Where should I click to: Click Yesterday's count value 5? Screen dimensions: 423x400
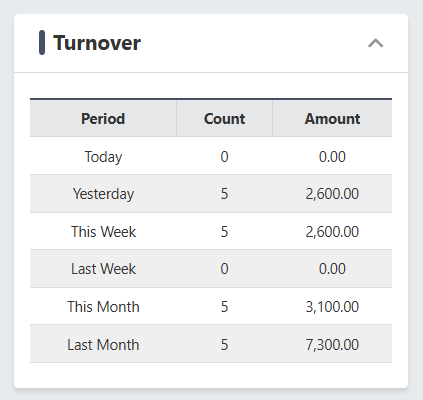[224, 194]
